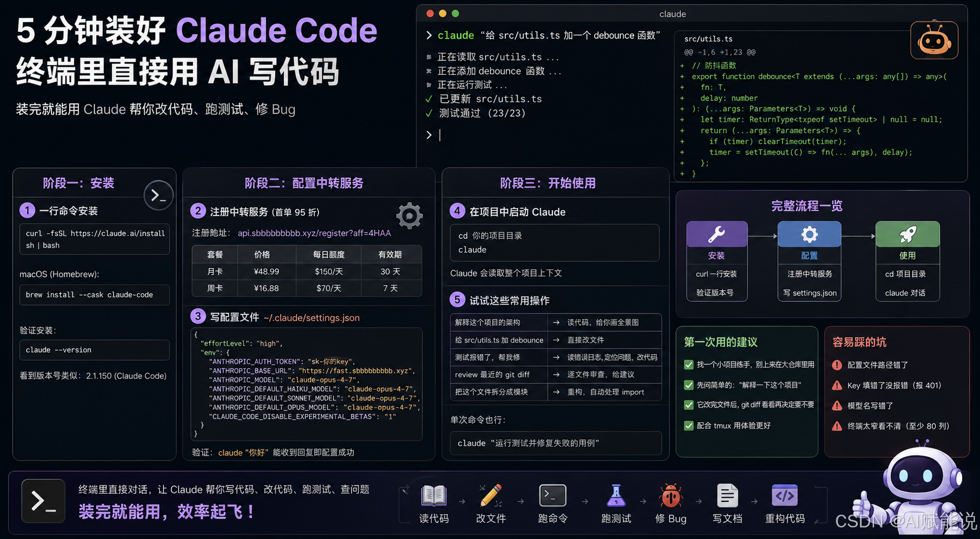The width and height of the screenshot is (980, 539).
Task: Click the cd 你的项目目录 command box
Action: [555, 243]
